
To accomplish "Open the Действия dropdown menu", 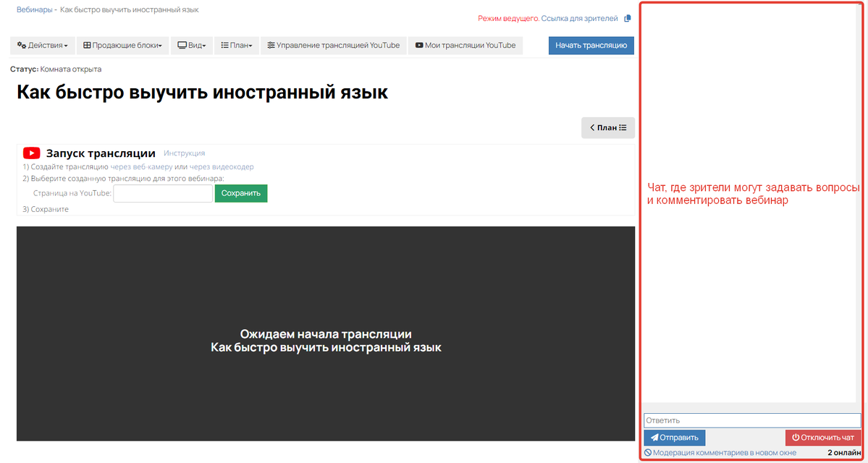I will tap(42, 46).
